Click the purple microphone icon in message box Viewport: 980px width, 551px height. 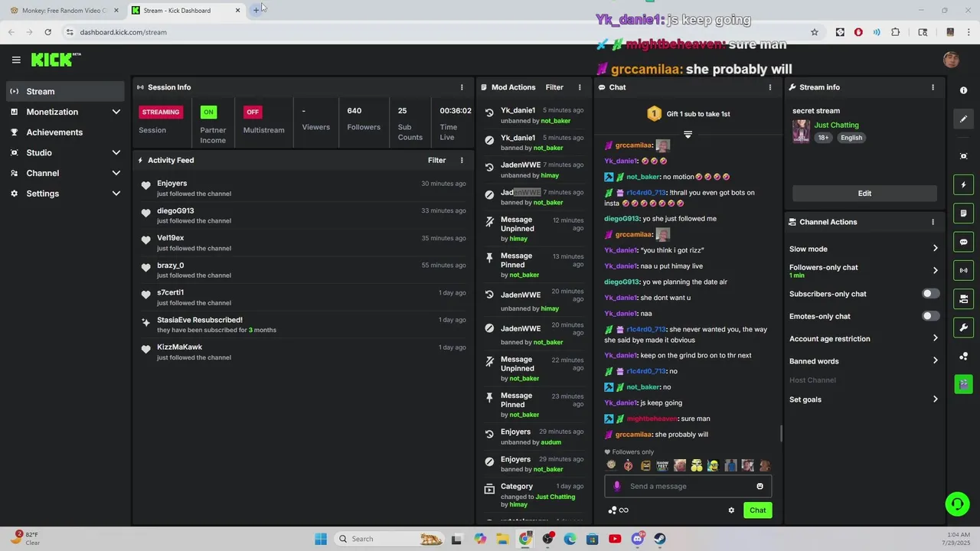[x=617, y=486]
